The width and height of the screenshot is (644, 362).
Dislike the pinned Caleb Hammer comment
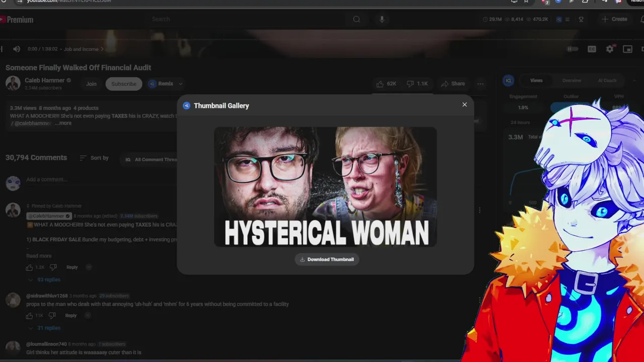click(53, 267)
